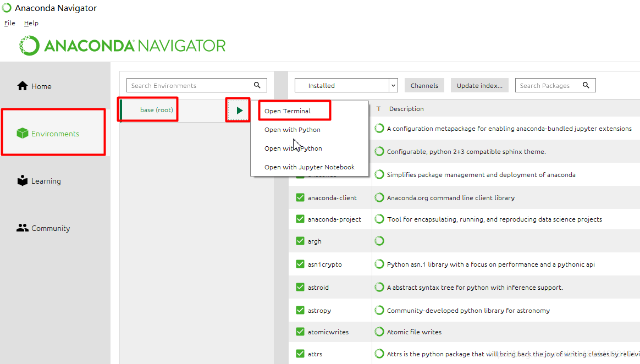Click the magnifier in Search Packages

click(x=586, y=85)
